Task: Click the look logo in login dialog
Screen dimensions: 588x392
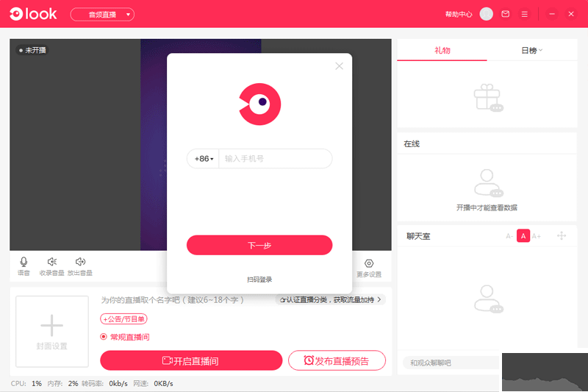Action: click(259, 104)
